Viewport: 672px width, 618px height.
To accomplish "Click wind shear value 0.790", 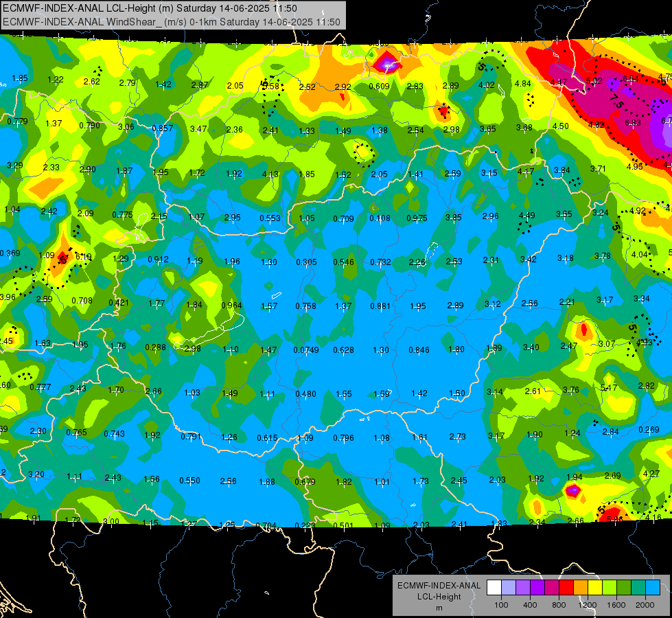I will [89, 126].
